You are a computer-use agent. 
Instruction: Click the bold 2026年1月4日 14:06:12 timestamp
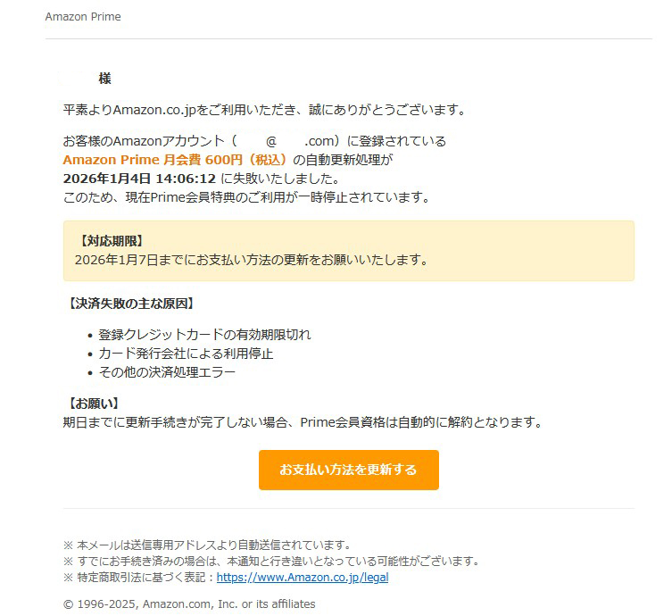[139, 179]
